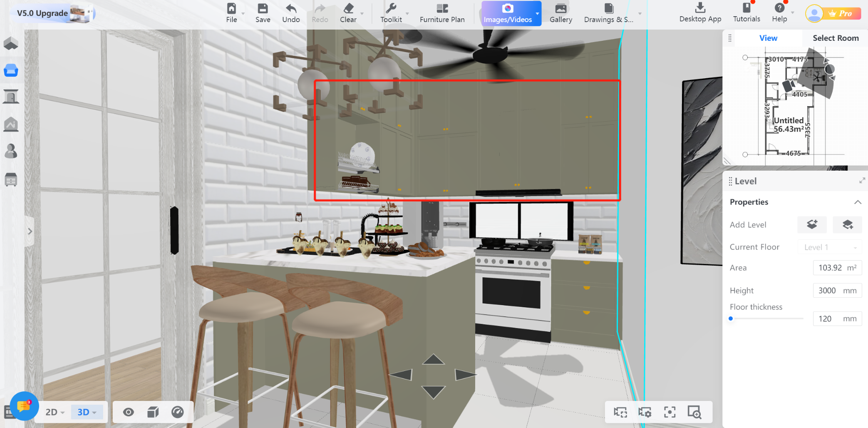Open the Current Floor Level 1 dropdown
Image resolution: width=868 pixels, height=428 pixels.
point(829,247)
